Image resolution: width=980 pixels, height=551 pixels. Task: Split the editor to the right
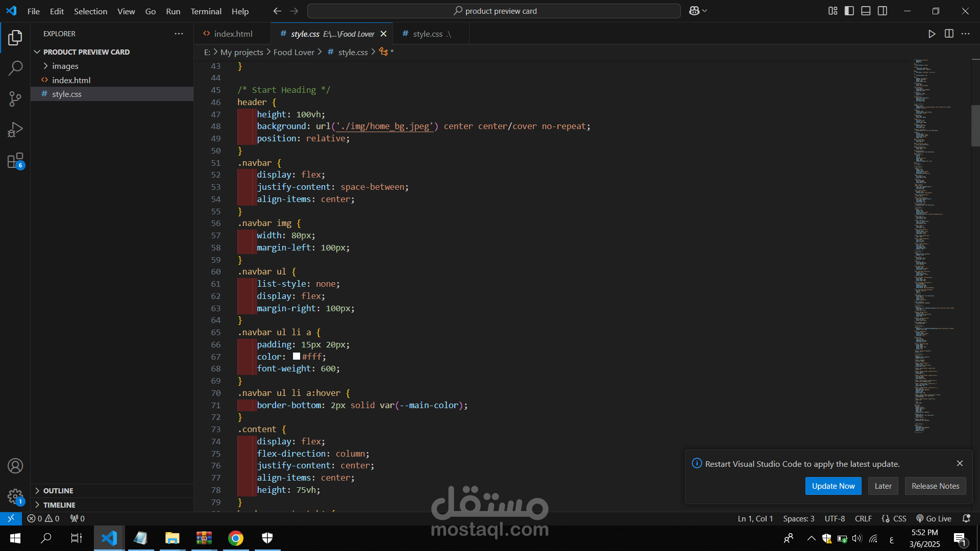click(x=949, y=34)
